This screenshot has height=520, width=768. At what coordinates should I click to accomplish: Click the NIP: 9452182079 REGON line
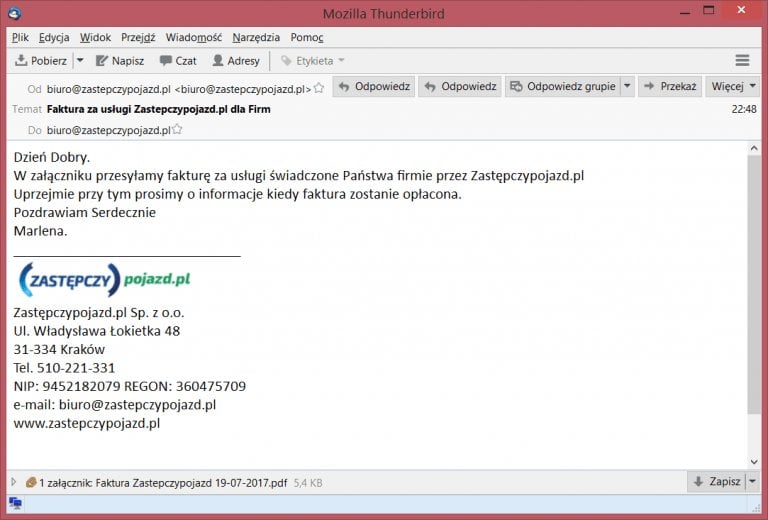pyautogui.click(x=130, y=386)
